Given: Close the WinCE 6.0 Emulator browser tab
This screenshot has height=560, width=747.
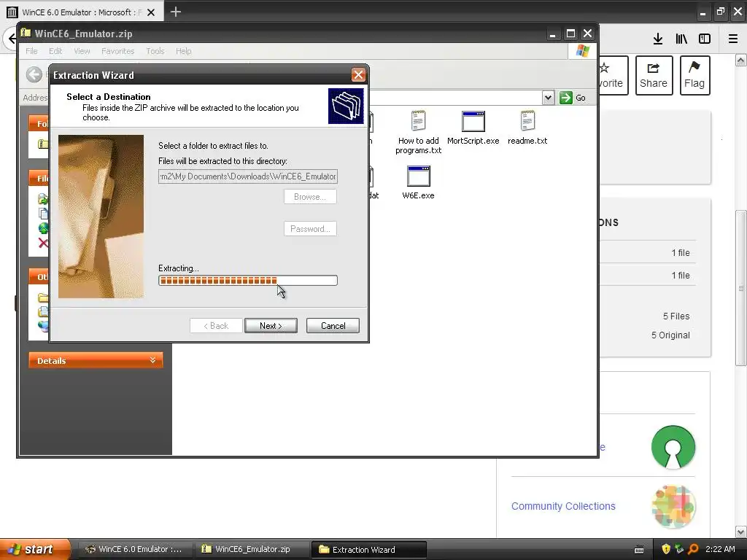Looking at the screenshot, I should [151, 12].
